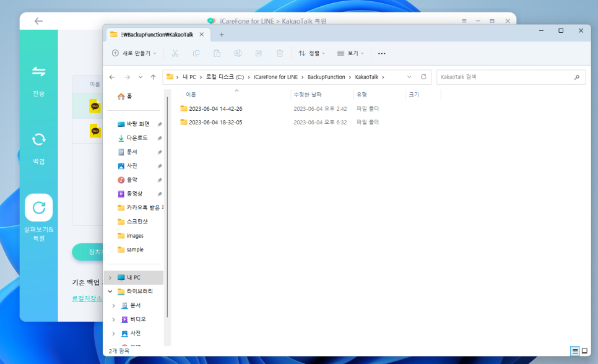Image resolution: width=598 pixels, height=364 pixels.
Task: Click the Paste clipboard icon in Explorer toolbar
Action: click(217, 53)
